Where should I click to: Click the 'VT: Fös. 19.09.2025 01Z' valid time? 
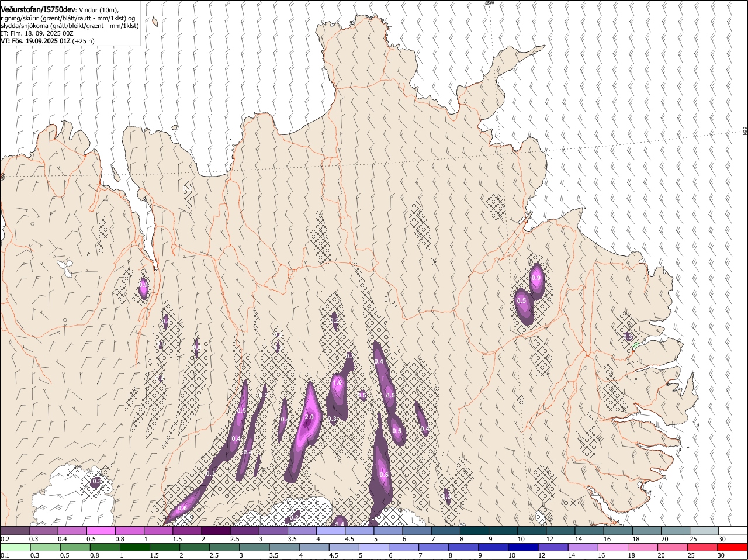pos(36,41)
